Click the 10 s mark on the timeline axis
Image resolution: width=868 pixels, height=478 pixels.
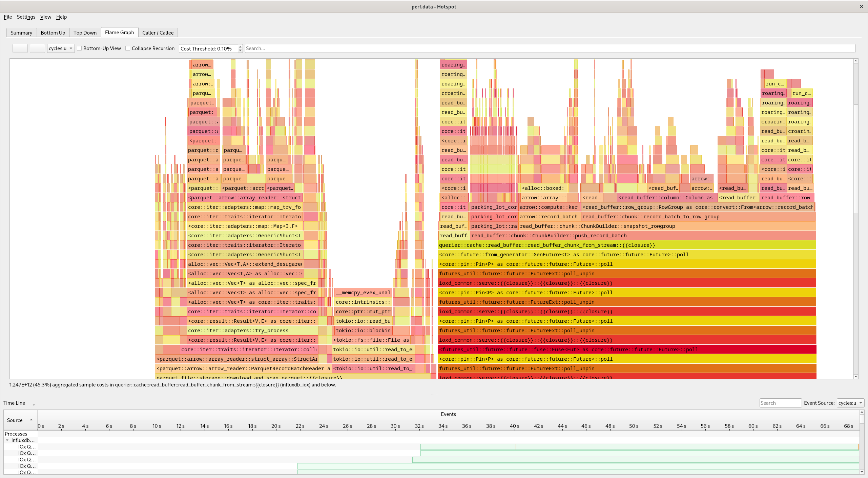[157, 426]
